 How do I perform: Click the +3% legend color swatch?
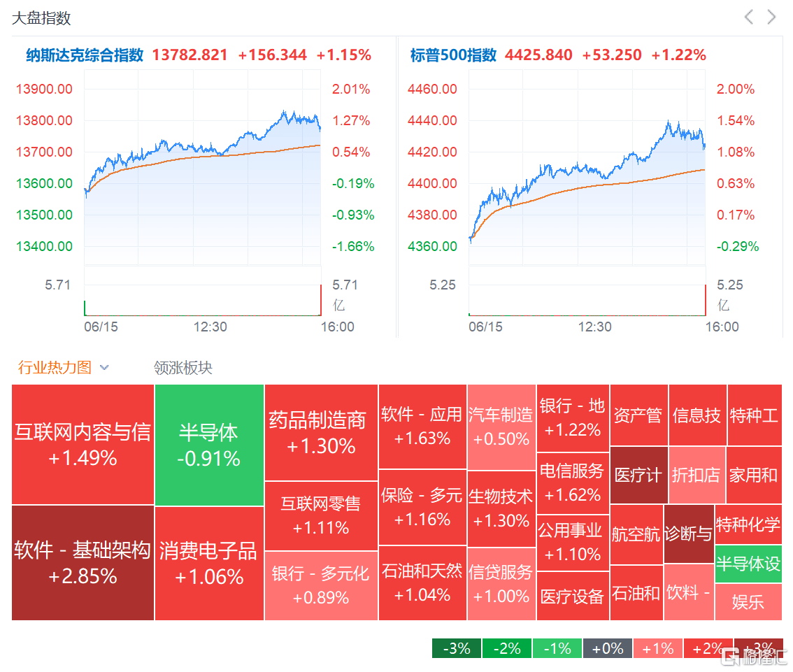point(758,648)
